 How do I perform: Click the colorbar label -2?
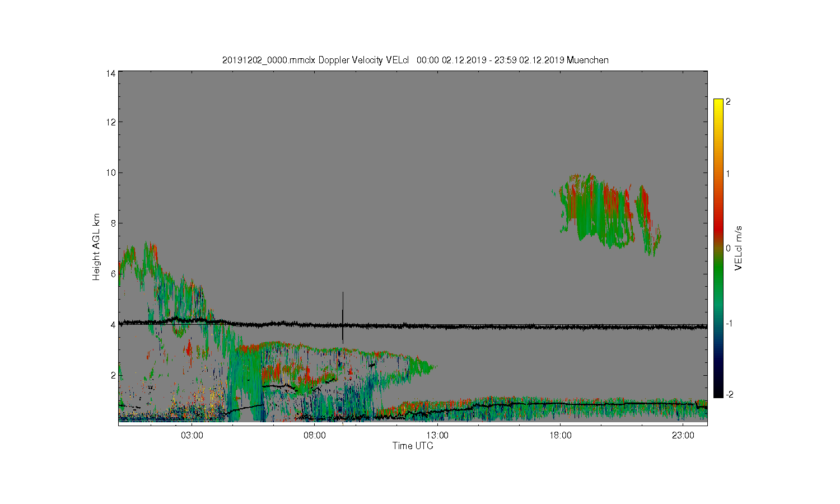pos(729,395)
